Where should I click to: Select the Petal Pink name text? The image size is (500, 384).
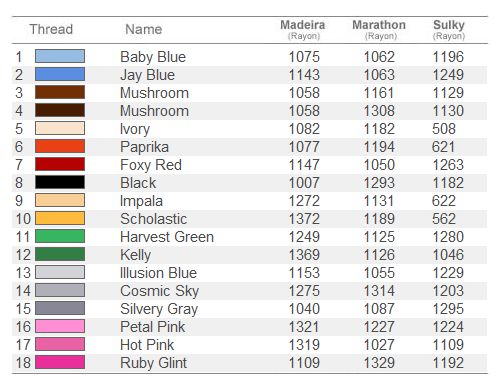pyautogui.click(x=153, y=327)
